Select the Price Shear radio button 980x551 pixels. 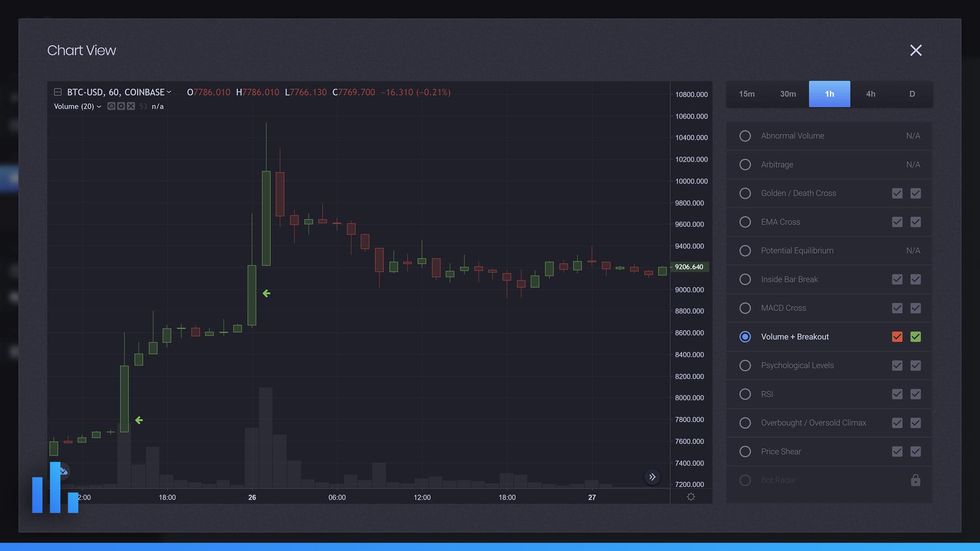click(x=745, y=451)
